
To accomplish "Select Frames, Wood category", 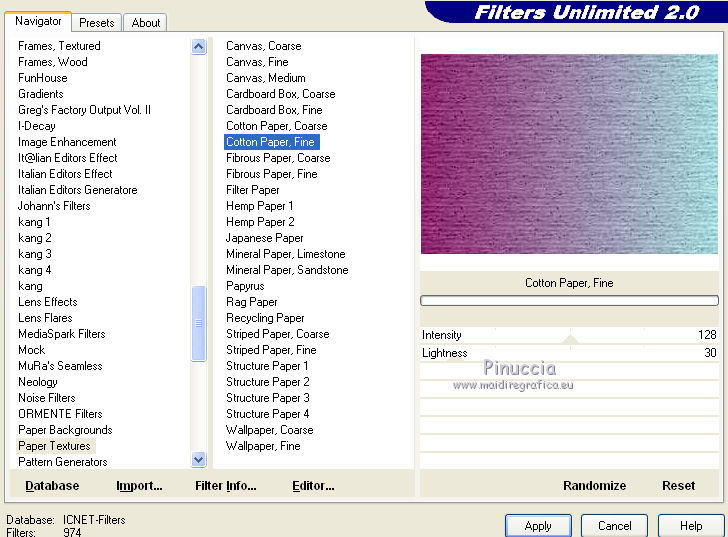I will (52, 62).
